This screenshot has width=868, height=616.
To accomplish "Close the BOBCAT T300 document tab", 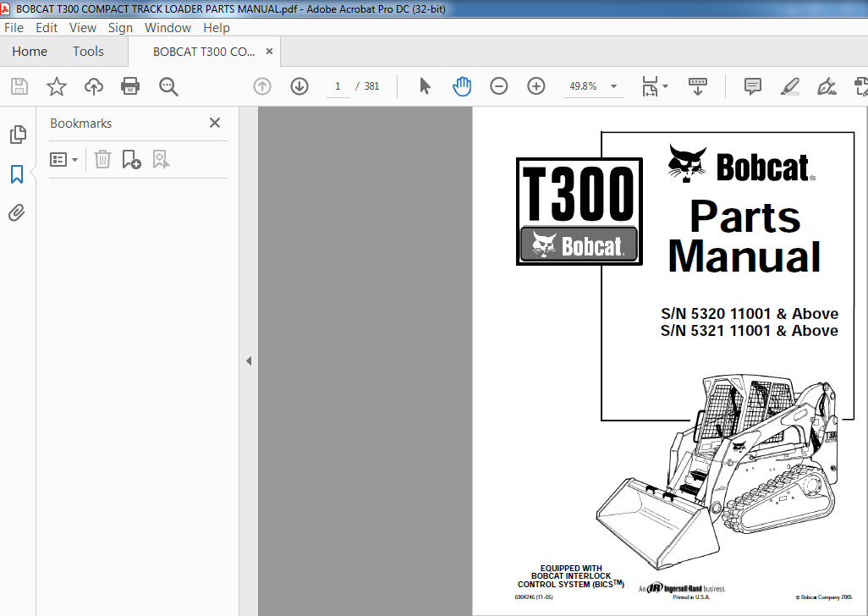I will tap(270, 52).
